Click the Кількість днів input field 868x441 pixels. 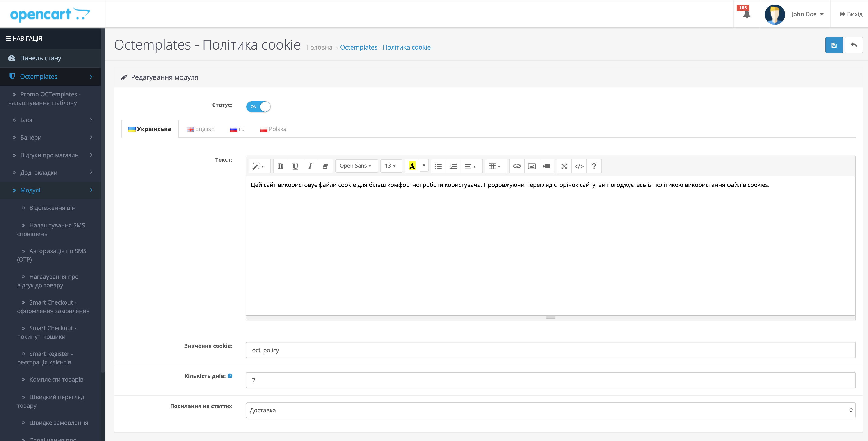[550, 380]
